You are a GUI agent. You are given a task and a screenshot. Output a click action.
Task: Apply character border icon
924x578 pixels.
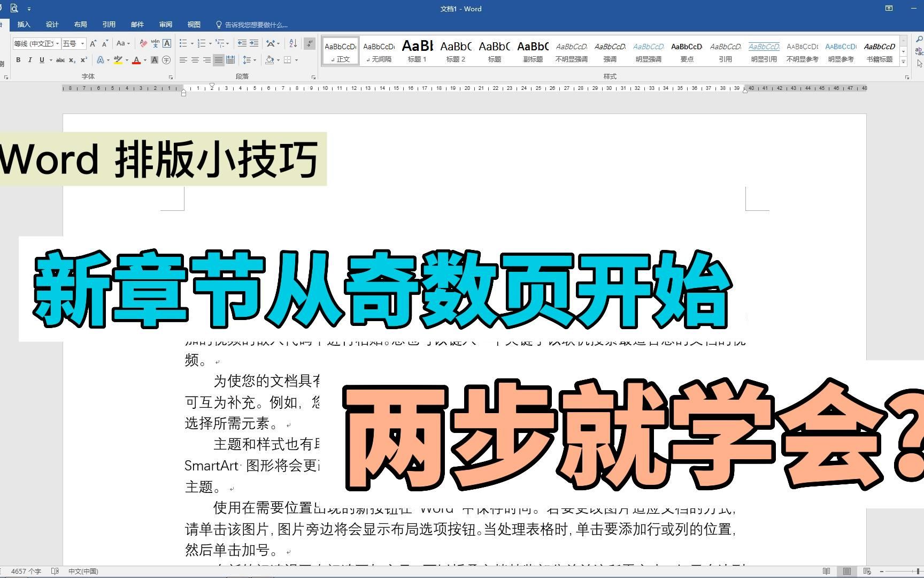(x=167, y=43)
